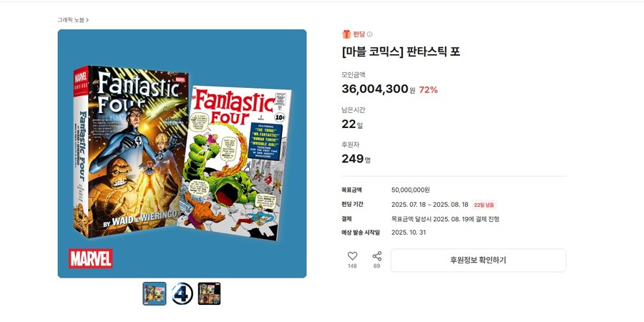Click the Marvel logo on the product image
The height and width of the screenshot is (322, 644).
click(90, 258)
